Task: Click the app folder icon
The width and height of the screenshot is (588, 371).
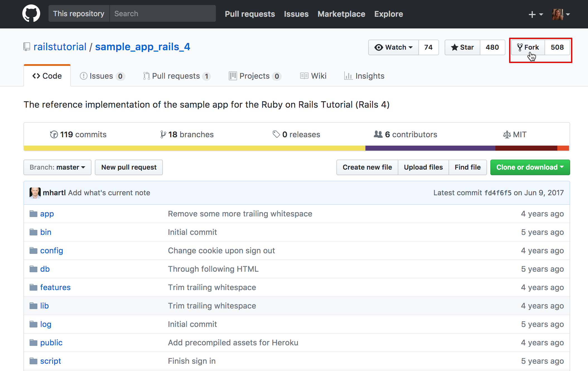Action: 33,214
